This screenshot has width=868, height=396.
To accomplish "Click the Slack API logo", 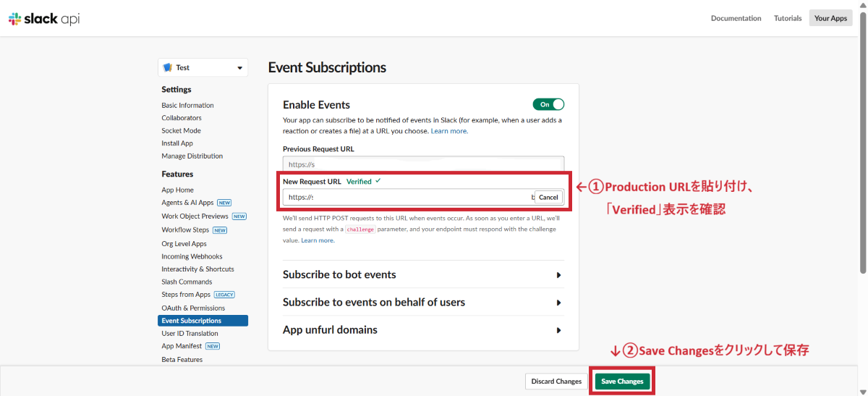I will pos(44,19).
